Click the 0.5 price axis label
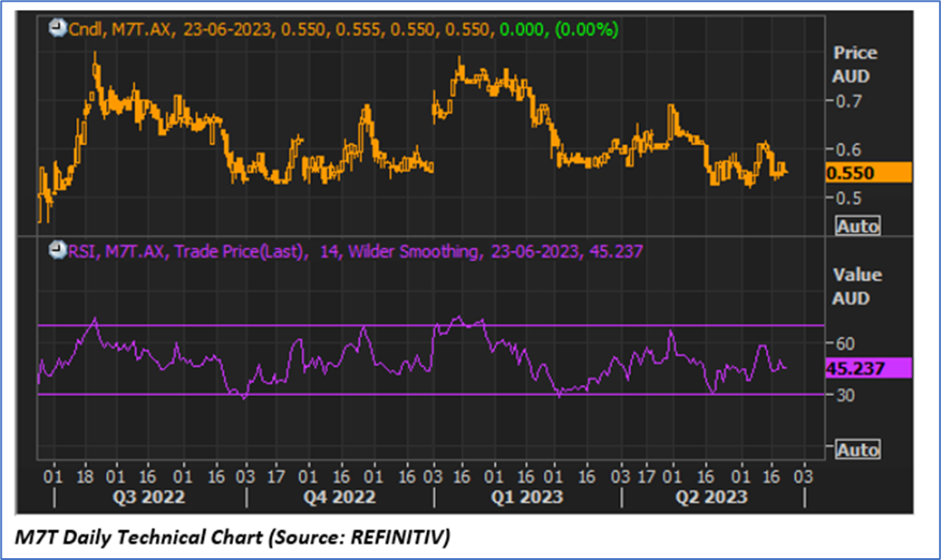The image size is (941, 560). coord(849,198)
